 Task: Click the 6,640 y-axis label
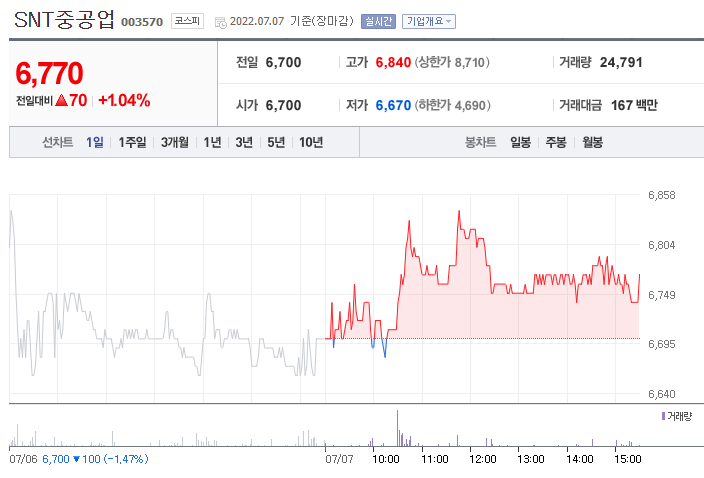(661, 394)
